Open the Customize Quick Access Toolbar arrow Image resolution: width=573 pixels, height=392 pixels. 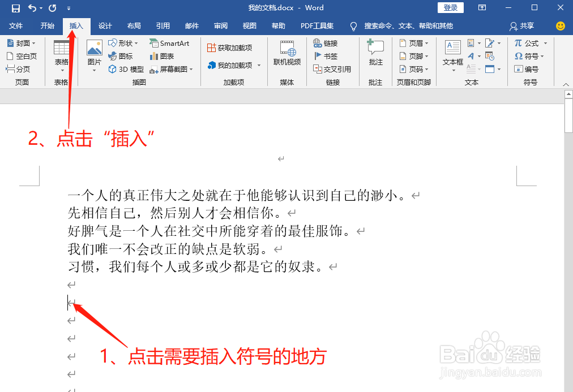(x=69, y=8)
